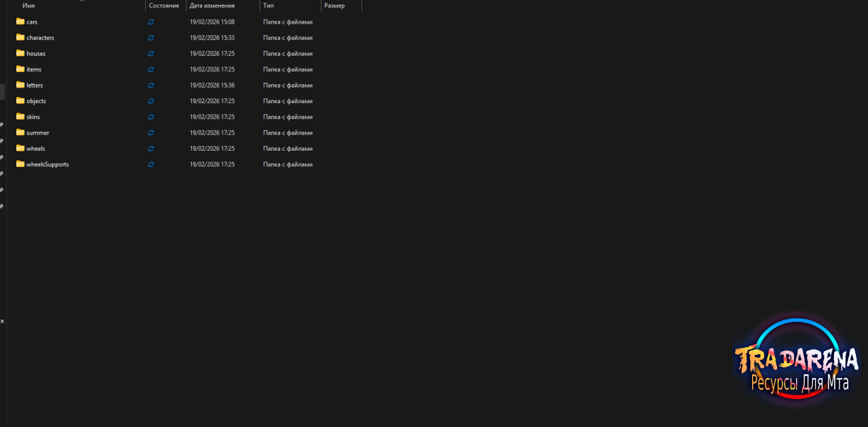868x427 pixels.
Task: Select the characters folder icon
Action: [x=20, y=37]
